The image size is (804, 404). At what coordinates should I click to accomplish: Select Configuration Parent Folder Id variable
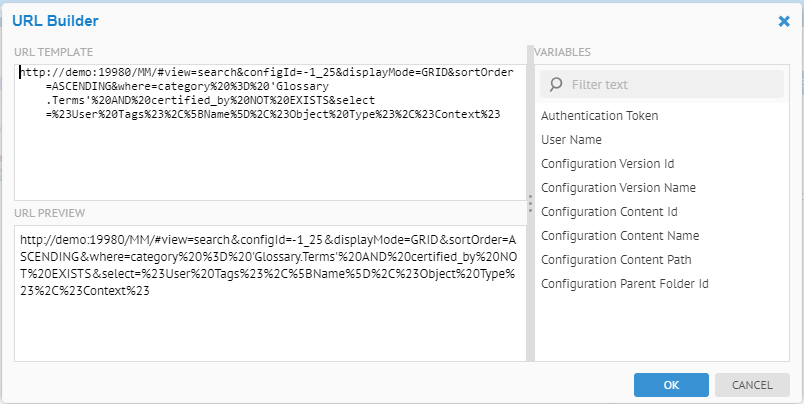(624, 284)
